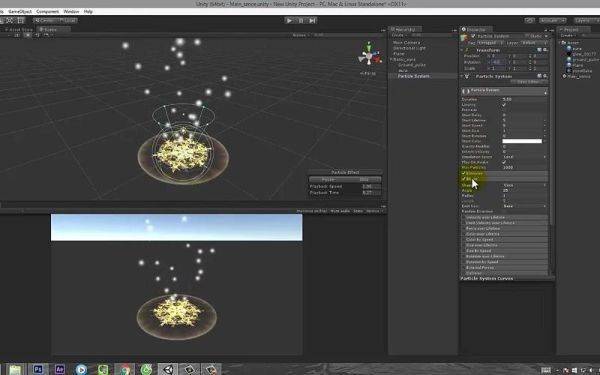
Task: Open the Layer dropdown
Action: click(x=534, y=43)
